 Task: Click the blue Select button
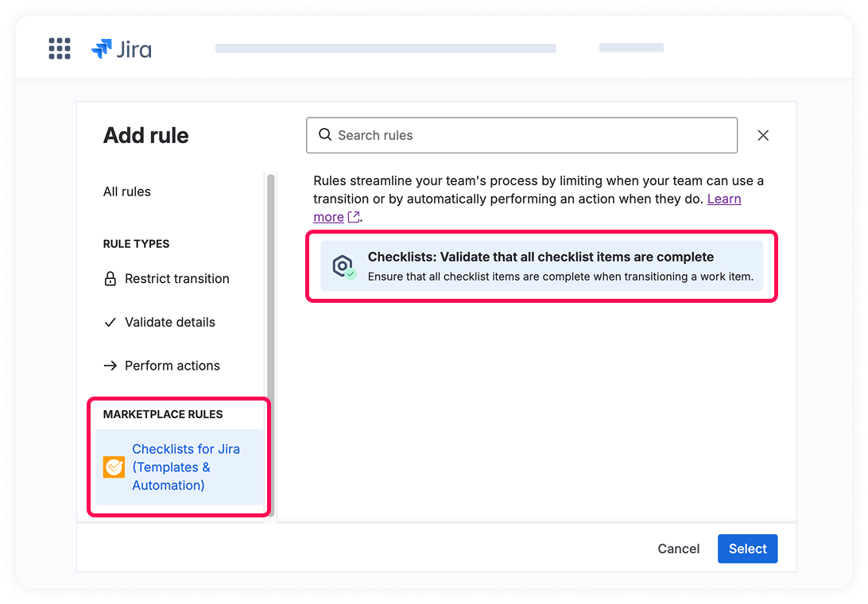pyautogui.click(x=747, y=549)
